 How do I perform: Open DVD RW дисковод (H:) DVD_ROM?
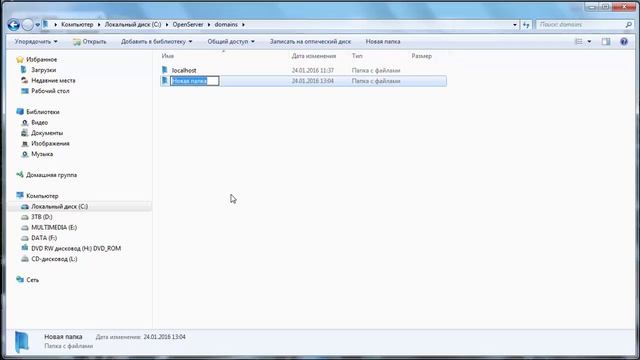tap(76, 249)
